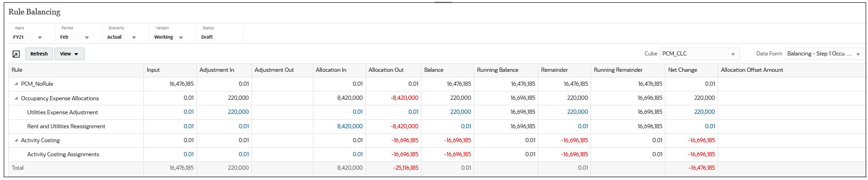Click Total Net Change -16,476,185
The image size is (868, 180).
point(702,168)
